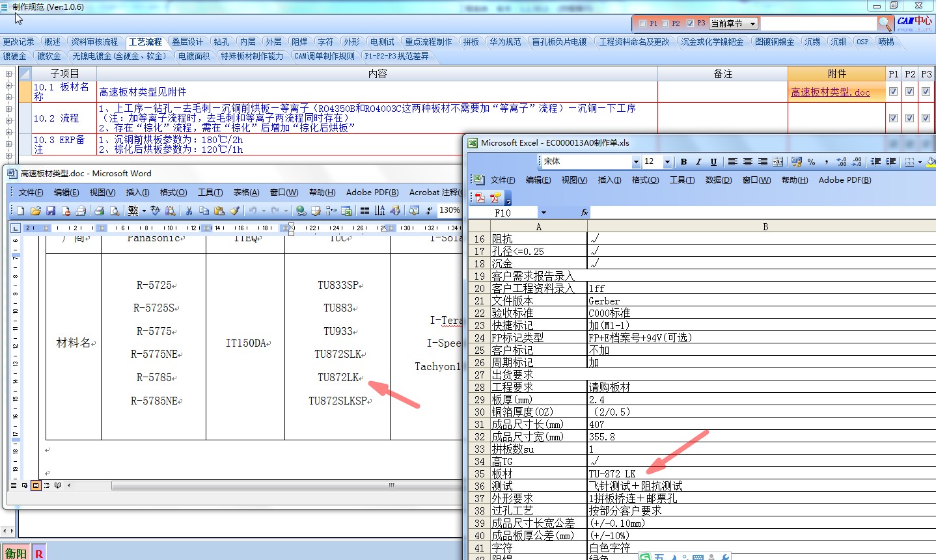Screen dimensions: 936x560
Task: Toggle the P3 checkbox in search bar
Action: pyautogui.click(x=691, y=23)
